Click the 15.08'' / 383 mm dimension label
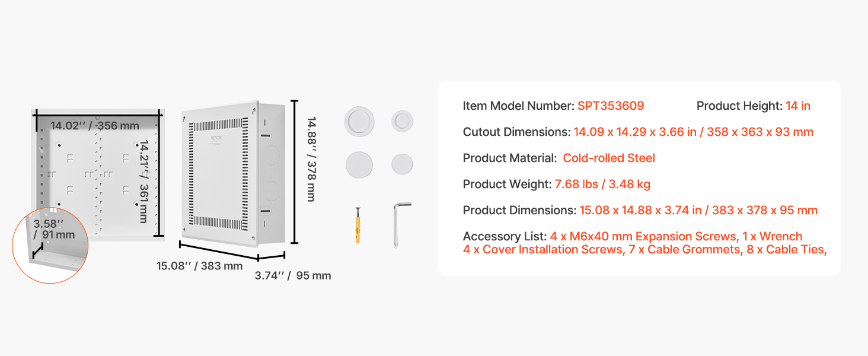 199,265
